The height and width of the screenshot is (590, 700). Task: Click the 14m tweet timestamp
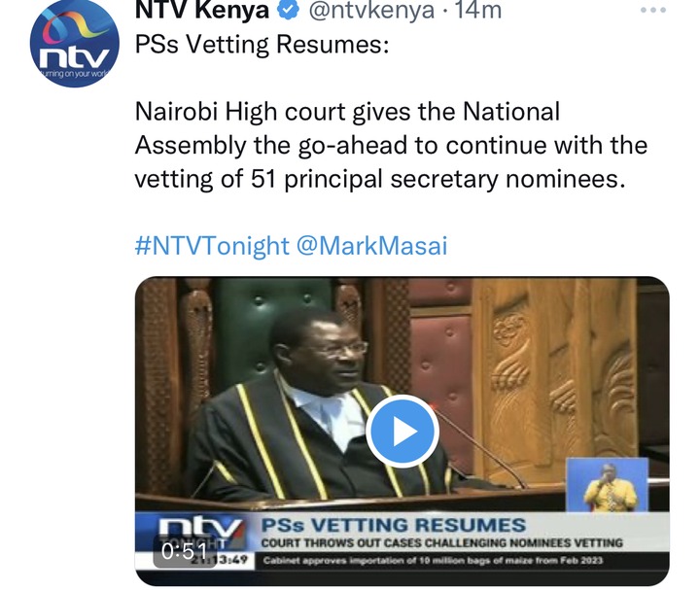pyautogui.click(x=477, y=10)
